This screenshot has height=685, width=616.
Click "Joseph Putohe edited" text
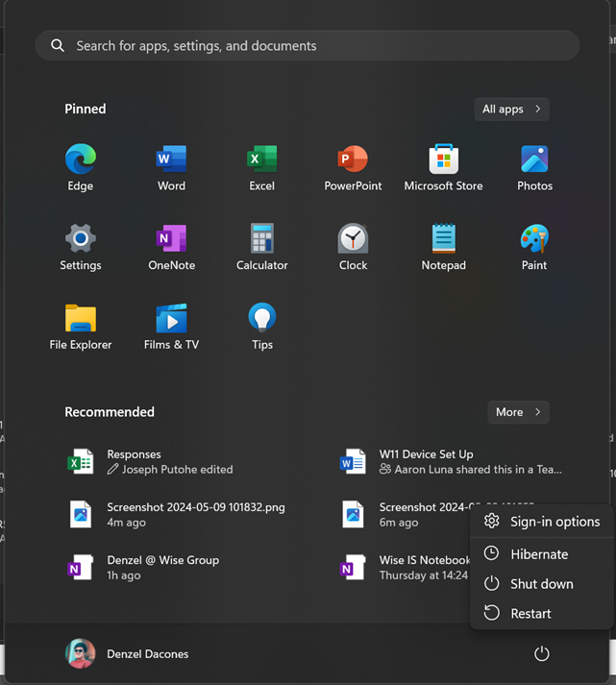pos(178,470)
